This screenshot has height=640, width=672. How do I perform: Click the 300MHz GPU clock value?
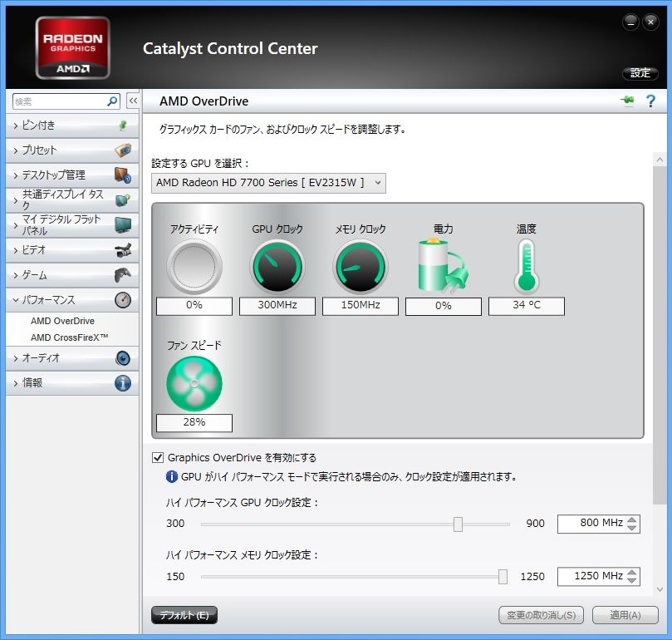click(277, 305)
